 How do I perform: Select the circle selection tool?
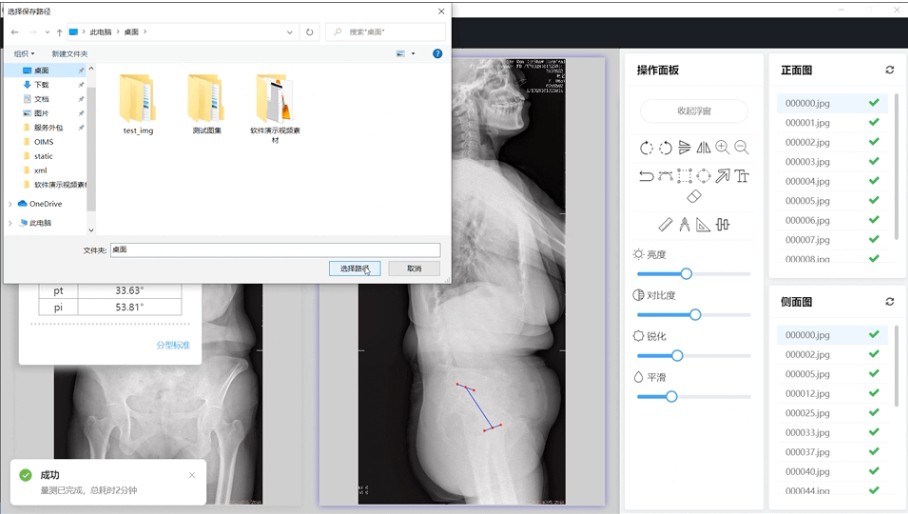pos(704,175)
